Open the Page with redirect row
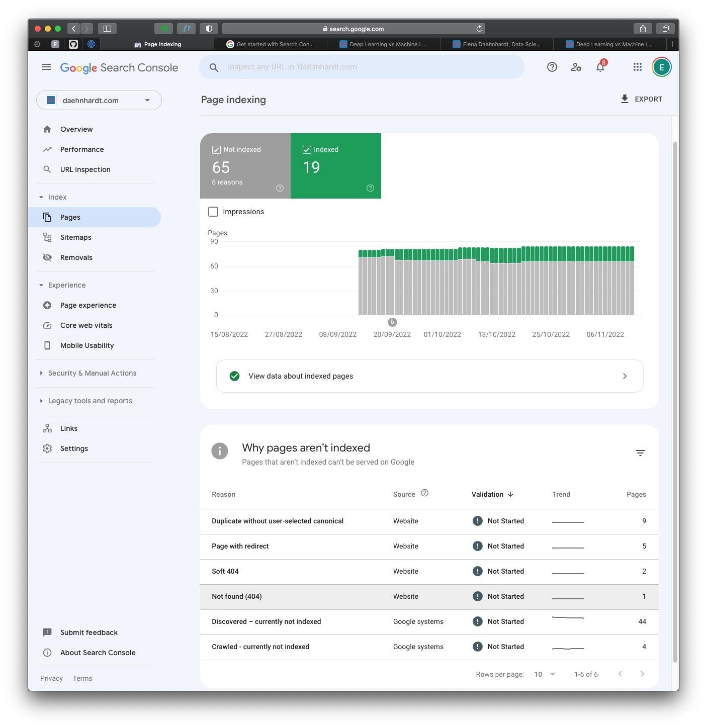This screenshot has height=728, width=707. [429, 547]
